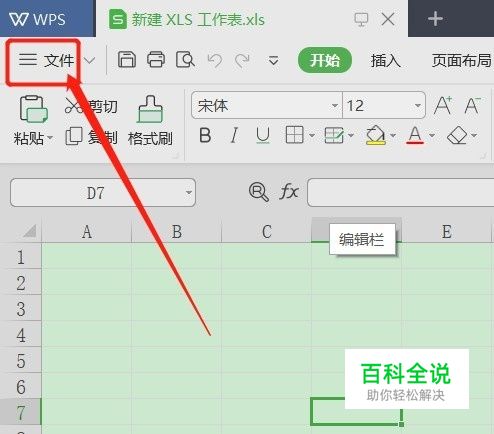Increase font size with A+ icon

coord(443,106)
